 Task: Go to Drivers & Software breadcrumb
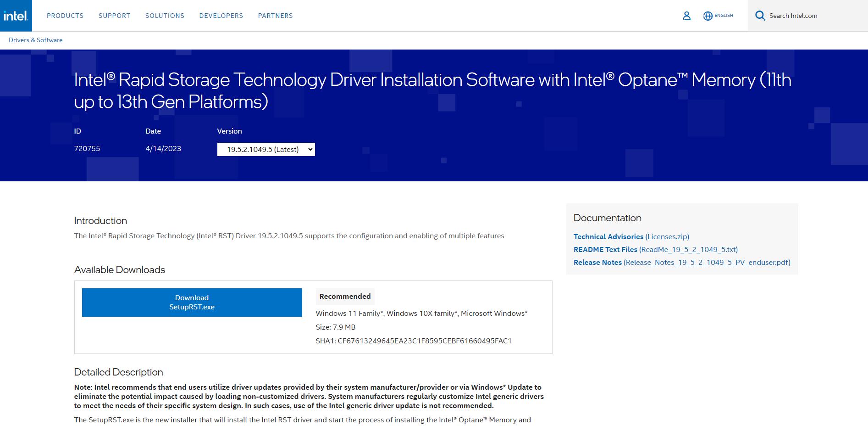(36, 40)
